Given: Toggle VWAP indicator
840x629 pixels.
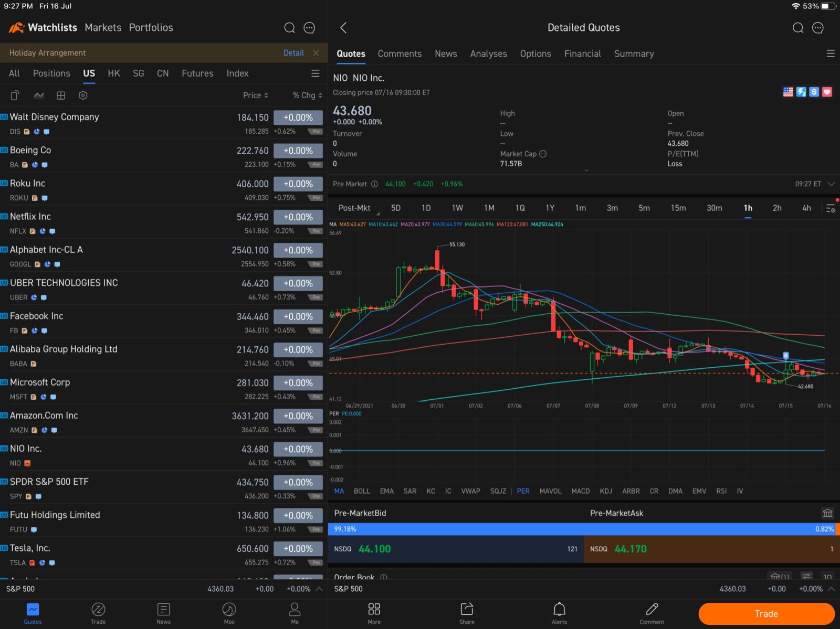Looking at the screenshot, I should [x=470, y=491].
